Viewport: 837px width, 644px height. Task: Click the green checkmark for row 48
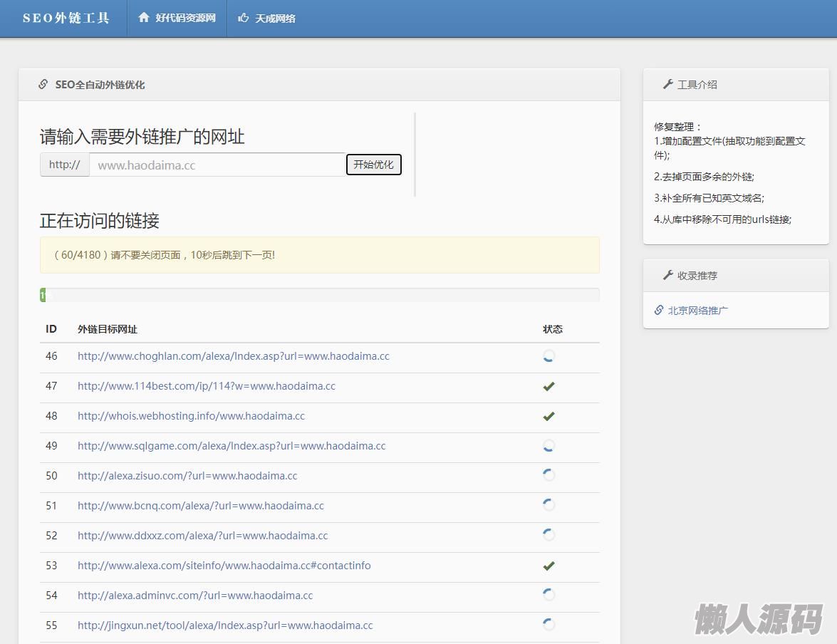coord(549,416)
